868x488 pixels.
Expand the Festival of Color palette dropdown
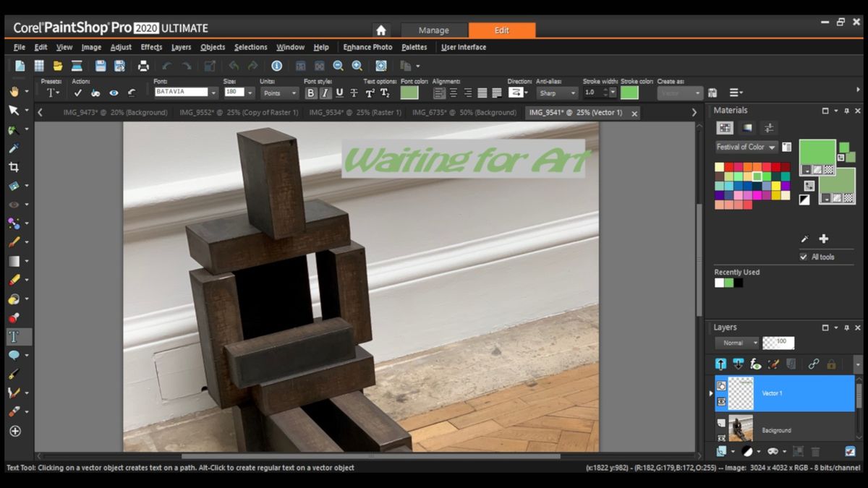tap(773, 147)
